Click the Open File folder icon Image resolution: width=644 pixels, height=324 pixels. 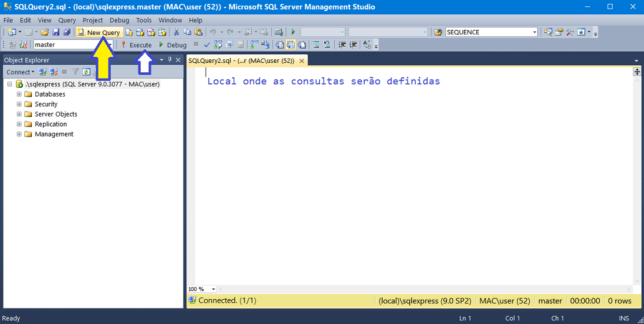point(45,32)
